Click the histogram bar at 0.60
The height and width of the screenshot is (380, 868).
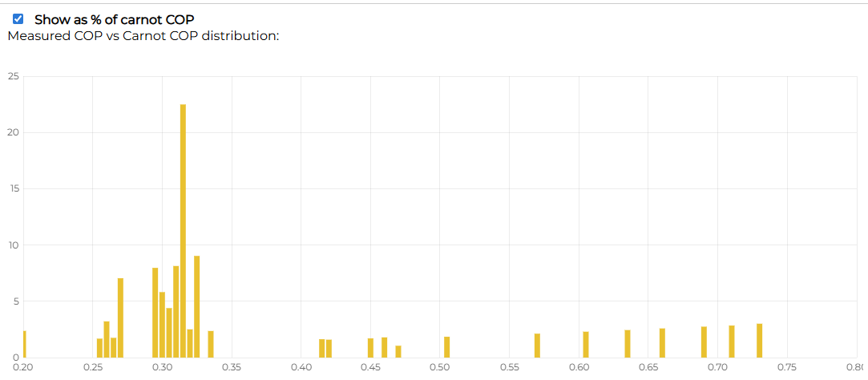pyautogui.click(x=586, y=345)
